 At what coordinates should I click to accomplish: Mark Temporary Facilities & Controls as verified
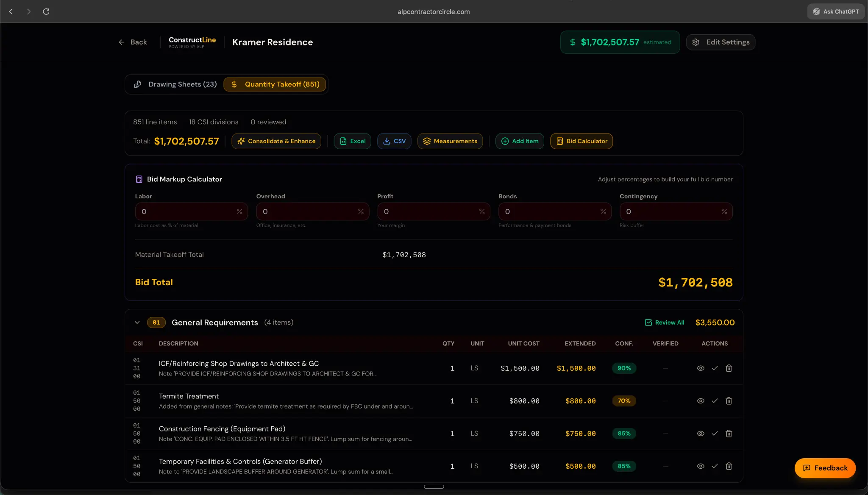point(715,466)
